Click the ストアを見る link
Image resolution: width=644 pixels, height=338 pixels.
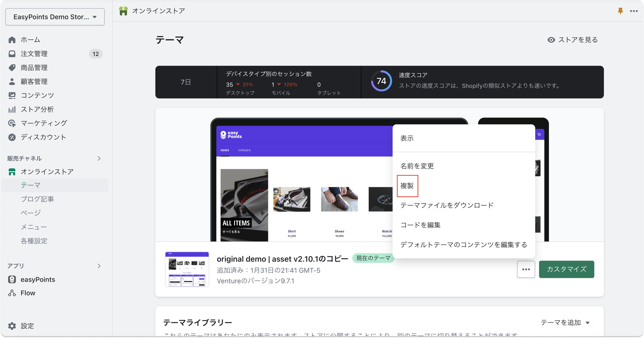578,40
